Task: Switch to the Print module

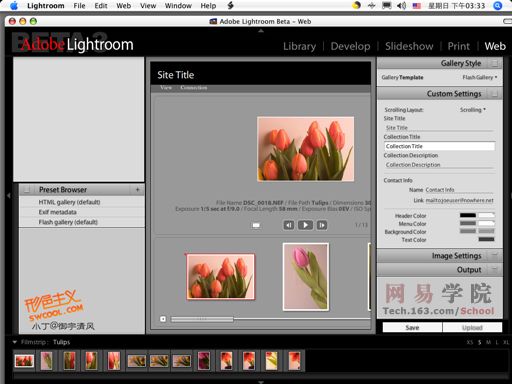Action: click(459, 46)
